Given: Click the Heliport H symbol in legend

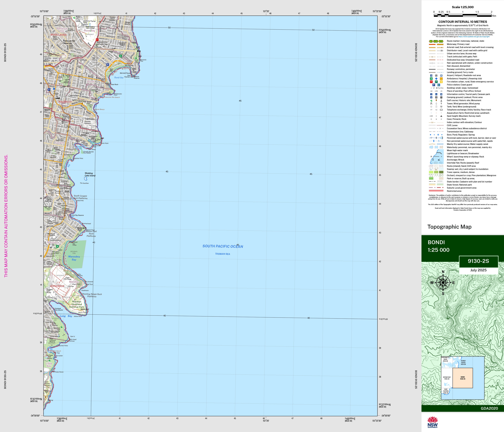Looking at the screenshot, I should click(x=436, y=75).
